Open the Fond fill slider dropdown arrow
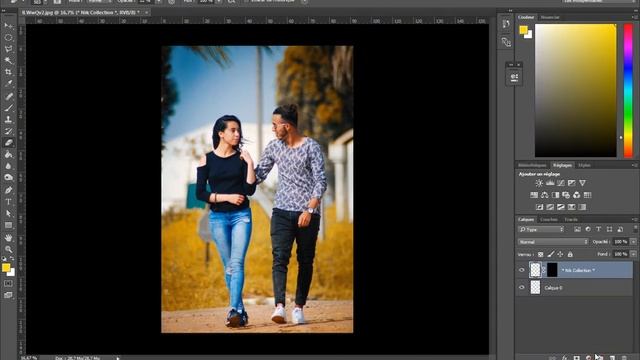 (x=633, y=254)
